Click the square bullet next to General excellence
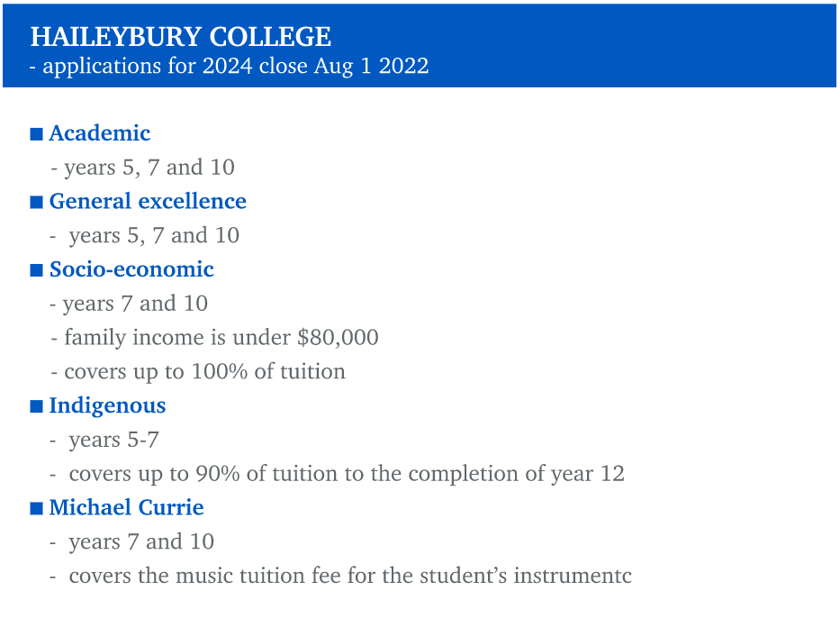The image size is (840, 627). (x=36, y=202)
